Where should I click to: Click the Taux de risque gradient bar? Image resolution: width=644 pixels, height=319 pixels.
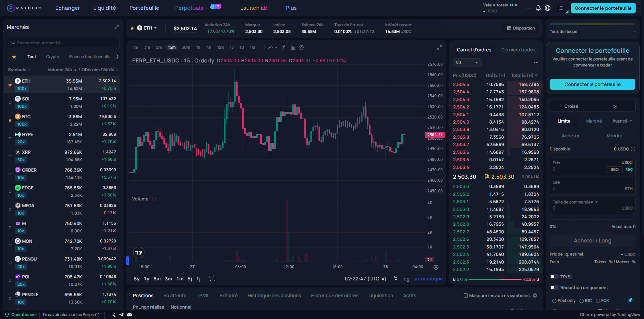[592, 24]
